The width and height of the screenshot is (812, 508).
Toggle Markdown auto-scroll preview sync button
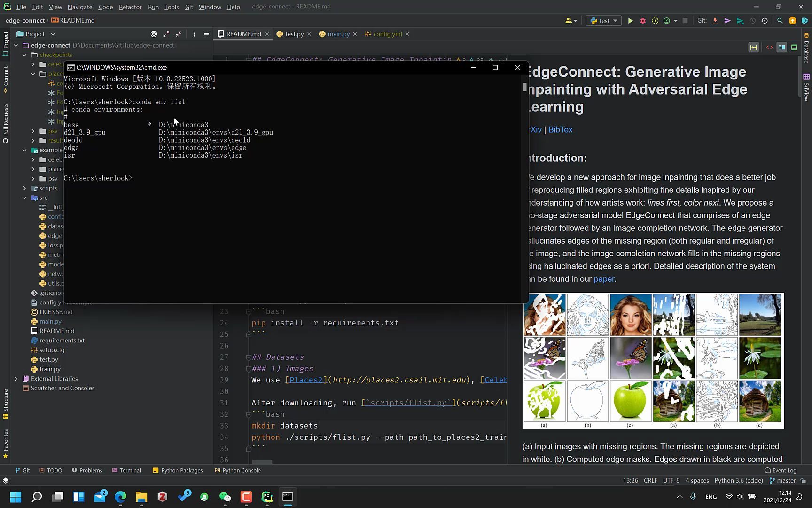[x=753, y=47]
